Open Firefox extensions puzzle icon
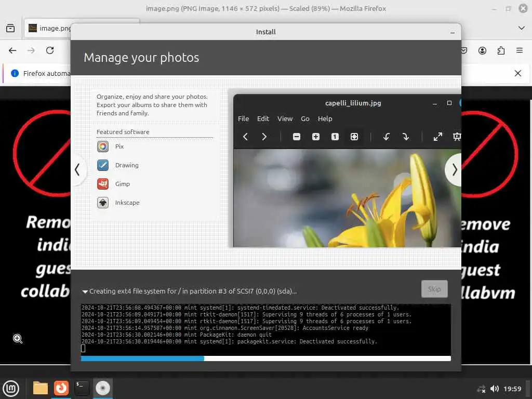Image resolution: width=532 pixels, height=399 pixels. coord(501,50)
